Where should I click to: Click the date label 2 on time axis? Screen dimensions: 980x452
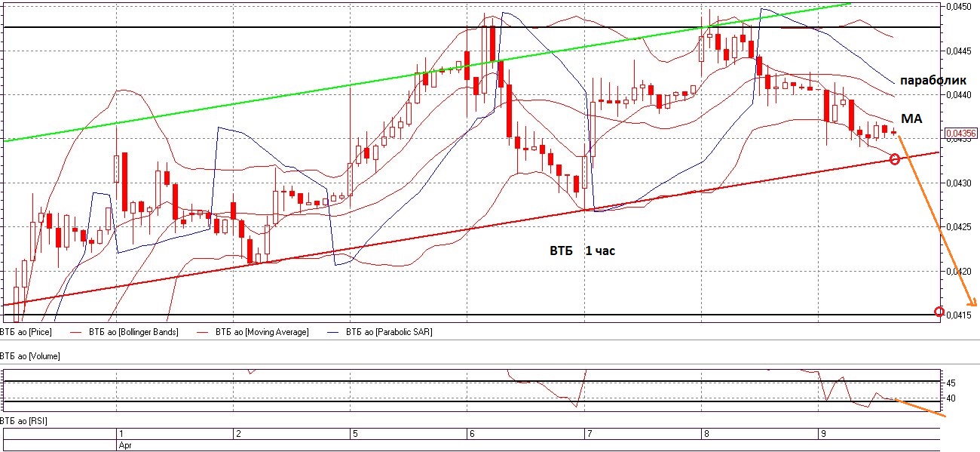pos(237,434)
